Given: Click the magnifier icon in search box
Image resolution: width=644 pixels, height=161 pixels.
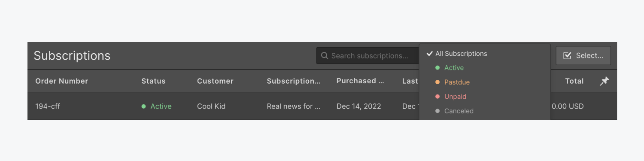Looking at the screenshot, I should point(325,56).
